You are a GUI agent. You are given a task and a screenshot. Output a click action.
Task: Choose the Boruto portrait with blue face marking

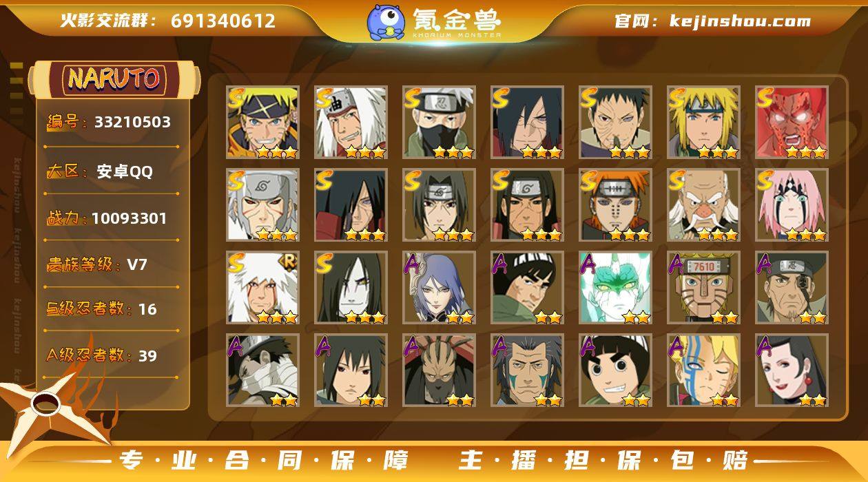tap(703, 370)
